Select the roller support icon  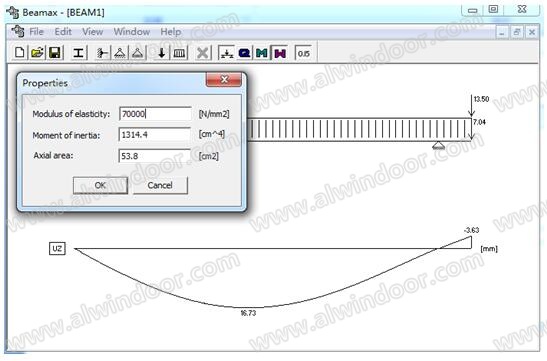coord(138,53)
